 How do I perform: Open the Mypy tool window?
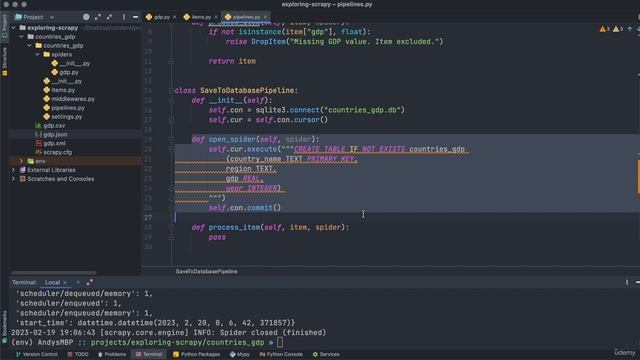pos(240,354)
